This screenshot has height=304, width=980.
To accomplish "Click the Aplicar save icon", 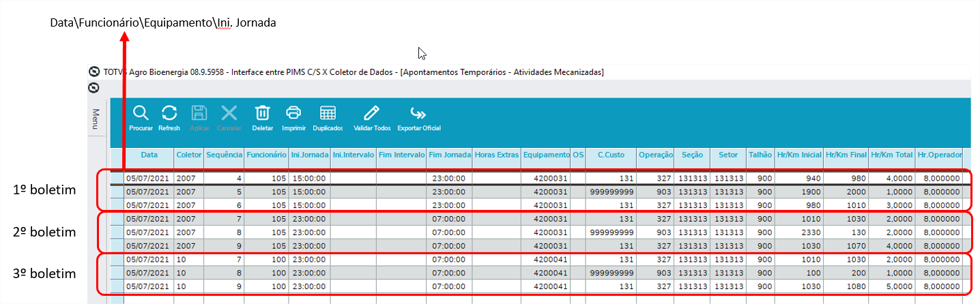I will 199,113.
